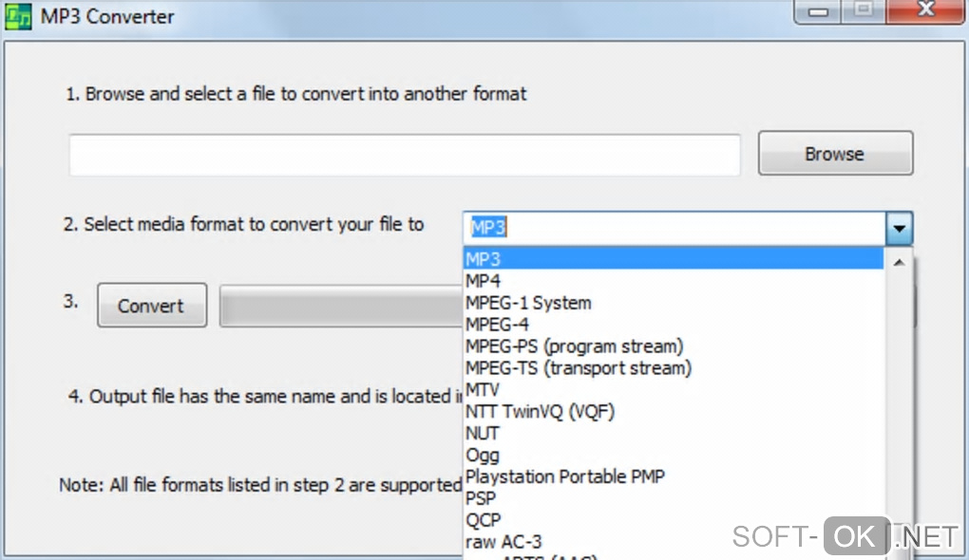Select MPEG-PS (program stream) option

point(574,346)
